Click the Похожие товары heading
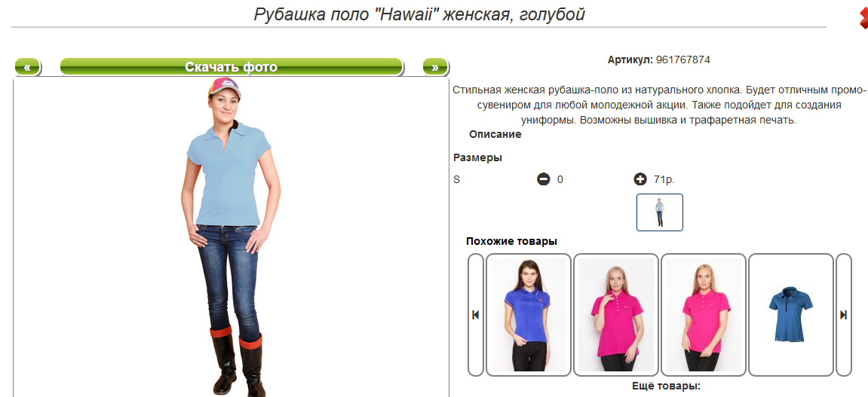This screenshot has width=868, height=397. (x=511, y=241)
